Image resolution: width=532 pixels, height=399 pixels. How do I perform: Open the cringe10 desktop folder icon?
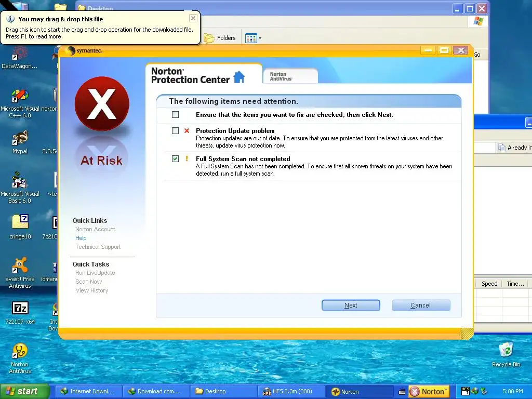pos(20,227)
